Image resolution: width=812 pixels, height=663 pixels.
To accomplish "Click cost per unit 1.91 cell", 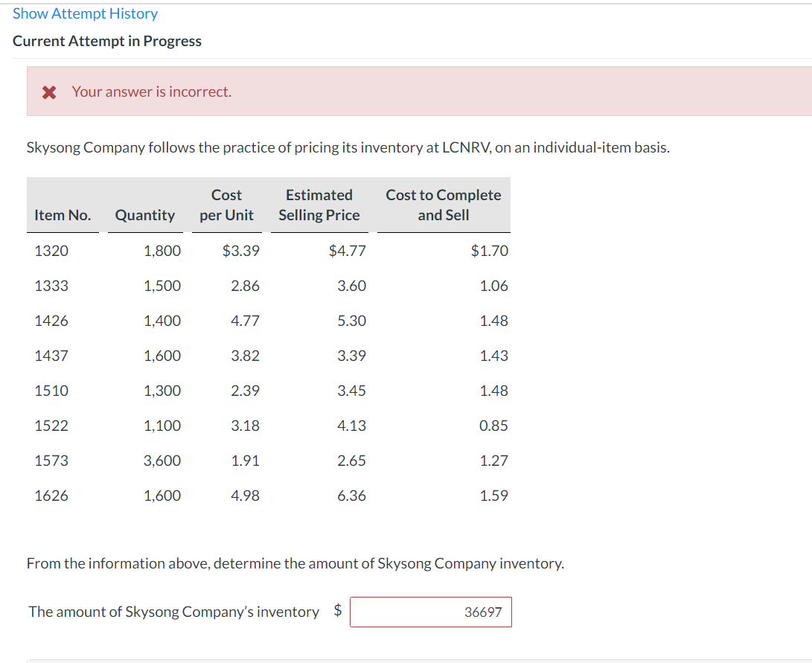I will tap(245, 460).
